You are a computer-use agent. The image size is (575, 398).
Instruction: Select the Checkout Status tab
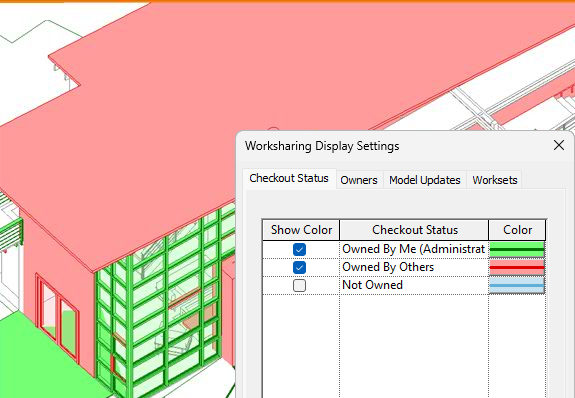click(x=289, y=179)
